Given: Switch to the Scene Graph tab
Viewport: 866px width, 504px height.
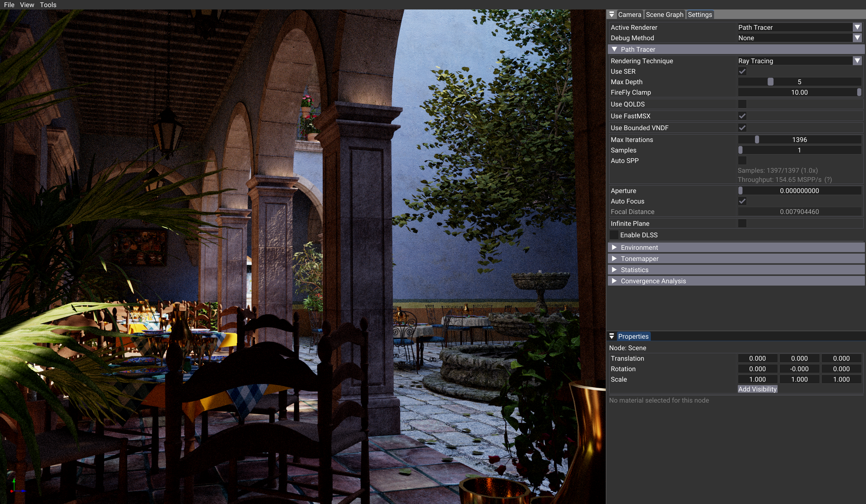Looking at the screenshot, I should click(x=664, y=15).
